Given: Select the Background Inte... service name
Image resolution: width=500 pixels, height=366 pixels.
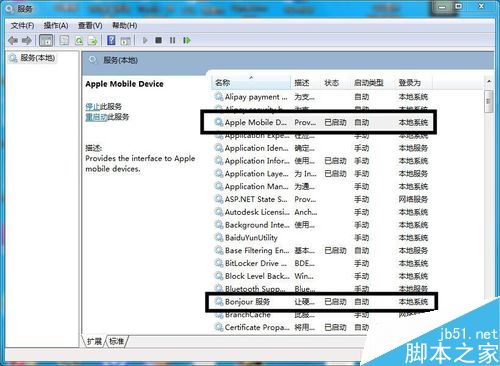Looking at the screenshot, I should pyautogui.click(x=257, y=225).
